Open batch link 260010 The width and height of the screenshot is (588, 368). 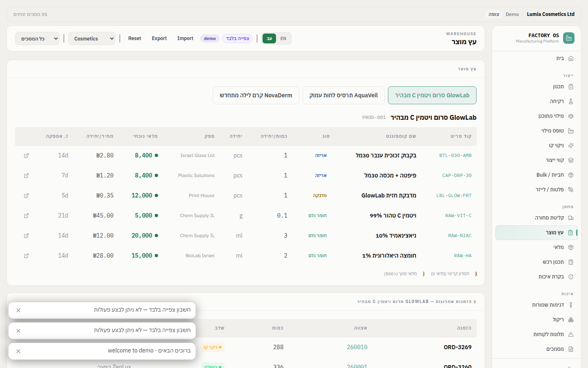pyautogui.click(x=357, y=347)
